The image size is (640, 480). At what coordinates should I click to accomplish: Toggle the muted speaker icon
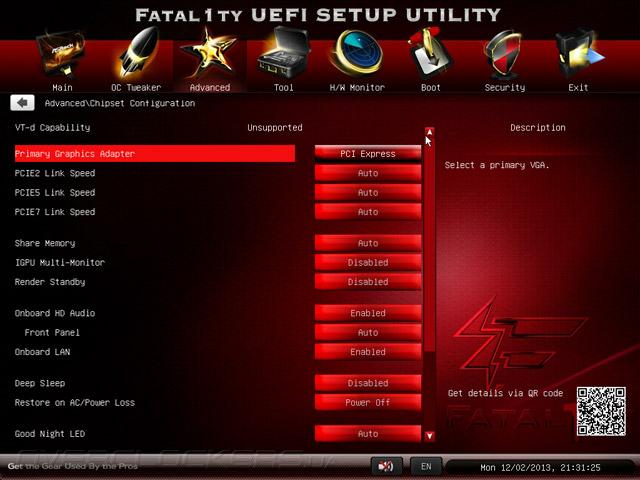coord(386,466)
